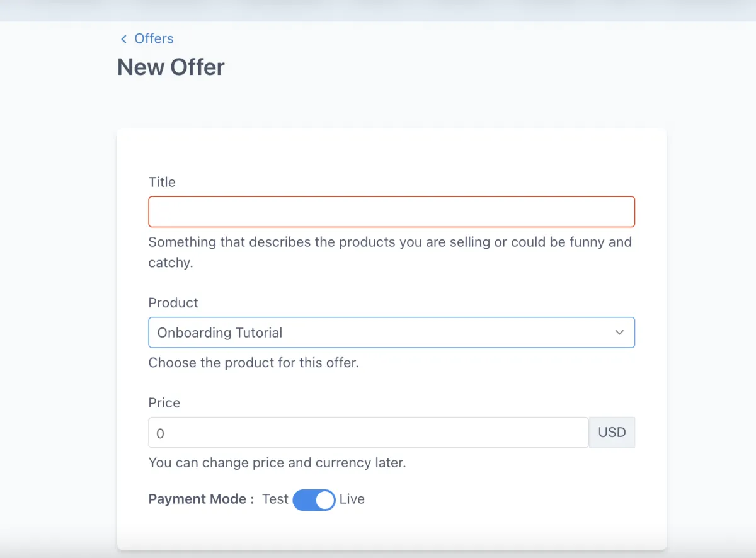Image resolution: width=756 pixels, height=558 pixels.
Task: Go back to the Offers page
Action: tap(153, 38)
